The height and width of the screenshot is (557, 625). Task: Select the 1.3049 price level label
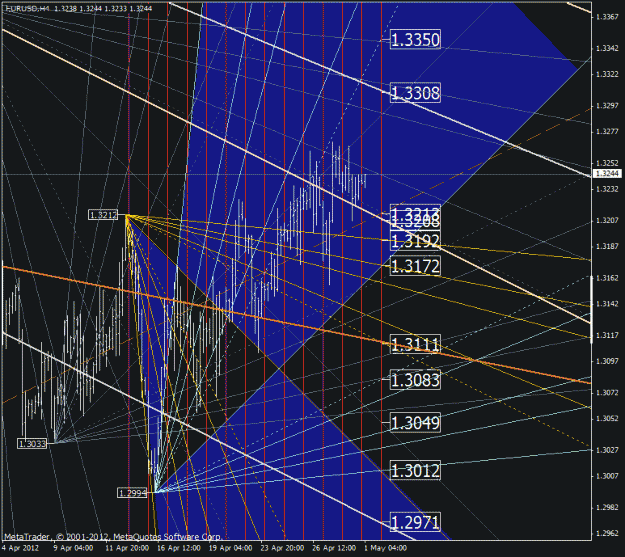415,422
